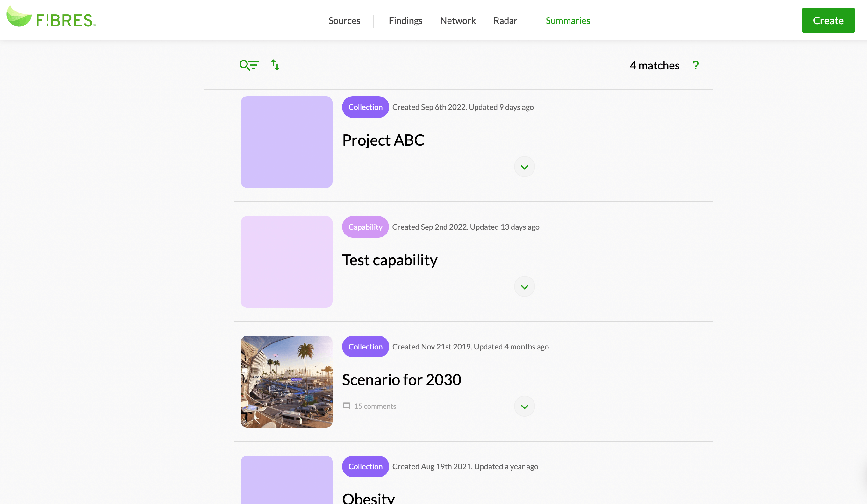The height and width of the screenshot is (504, 867).
Task: Click the Collection badge on Project ABC
Action: coord(365,107)
